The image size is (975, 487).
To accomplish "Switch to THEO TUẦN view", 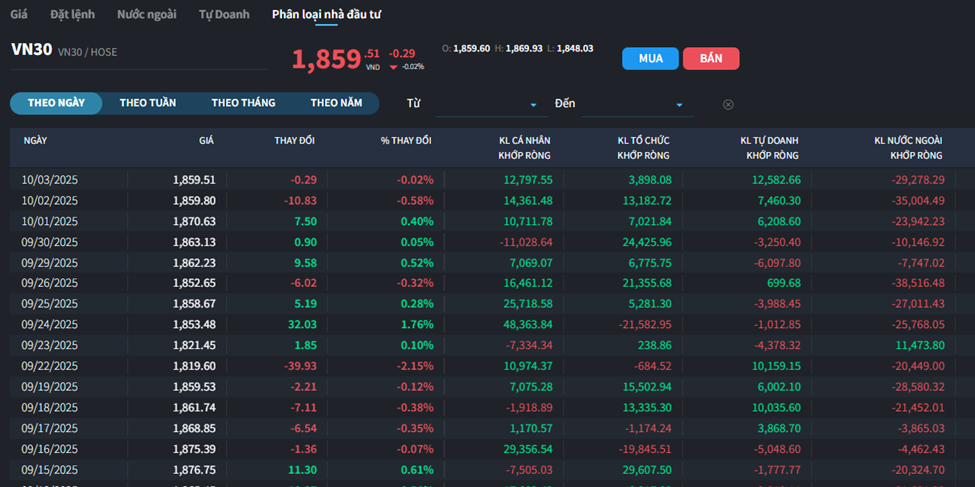I will pos(148,103).
